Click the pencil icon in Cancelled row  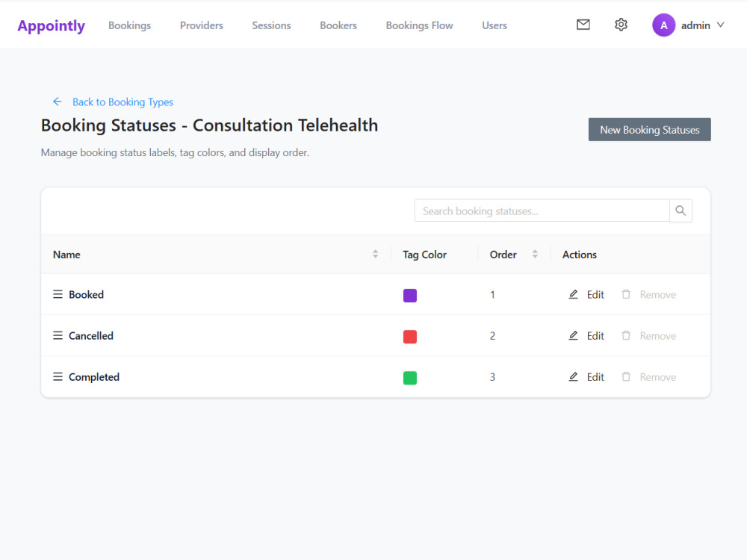tap(573, 336)
